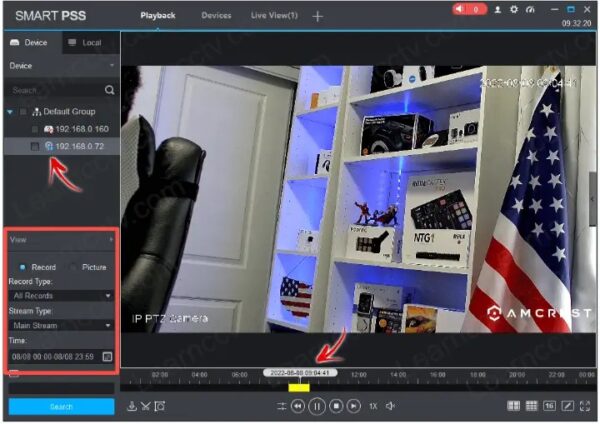Open the user account icon
The image size is (600, 424).
(x=499, y=9)
